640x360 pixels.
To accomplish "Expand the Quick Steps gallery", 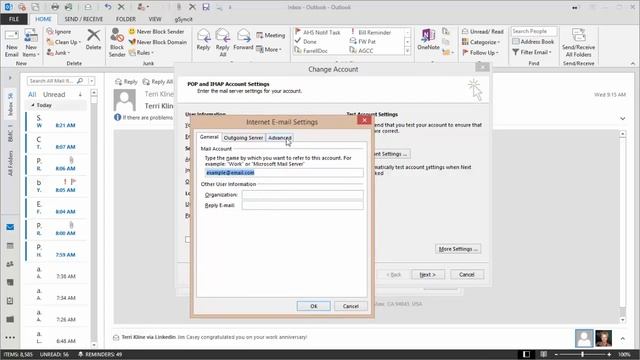I will coord(407,51).
